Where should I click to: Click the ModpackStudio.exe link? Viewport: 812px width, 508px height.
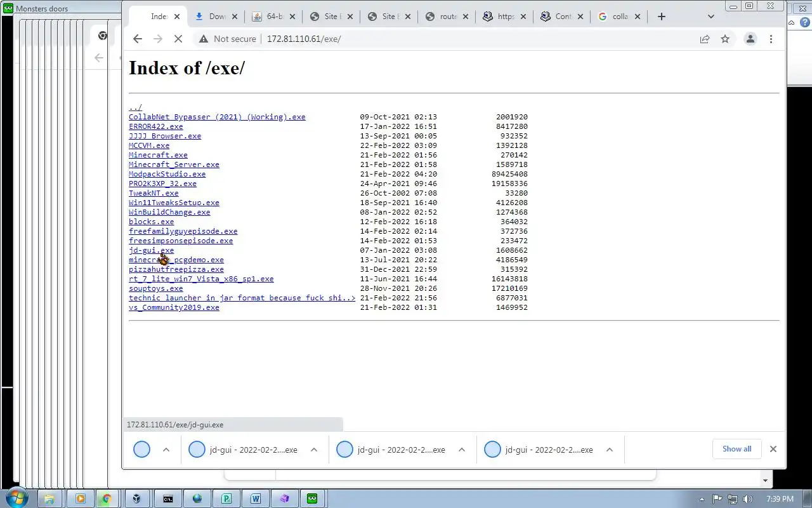click(167, 174)
